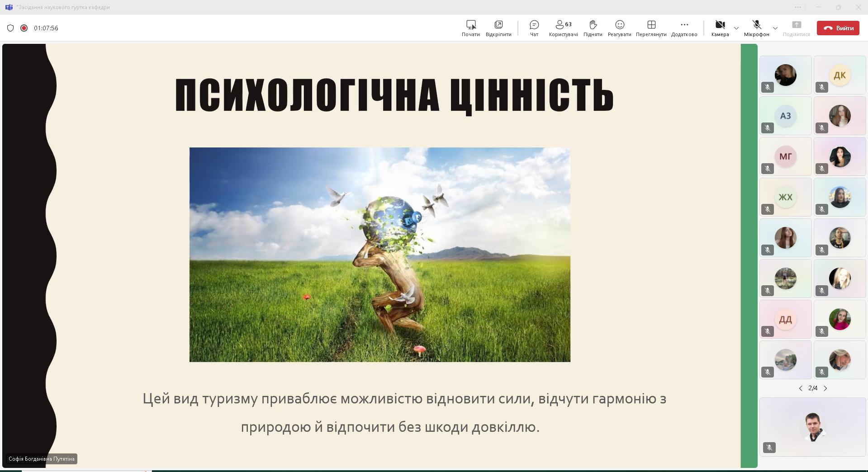
Task: Click the muted mic icon on МГ tile
Action: [x=768, y=169]
